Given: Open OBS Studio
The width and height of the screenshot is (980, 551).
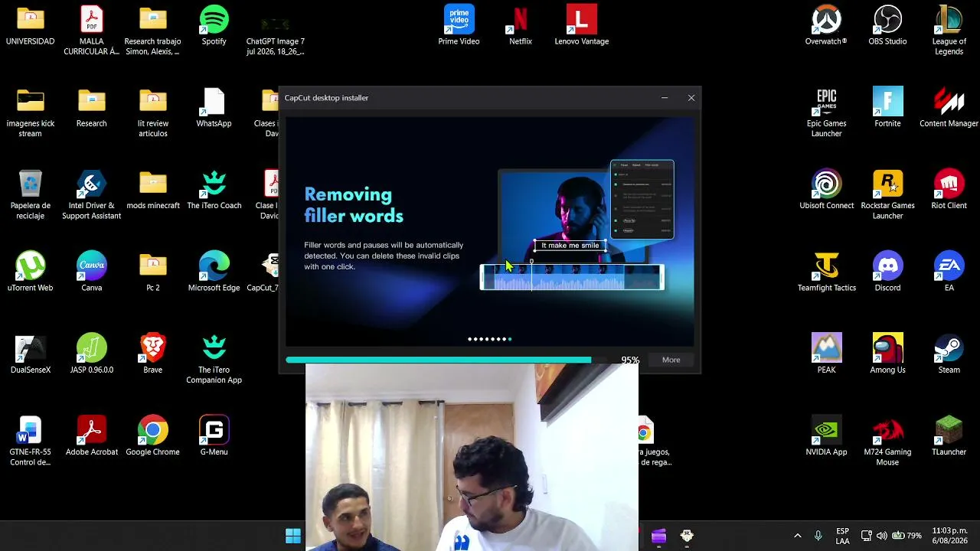Looking at the screenshot, I should [x=888, y=26].
